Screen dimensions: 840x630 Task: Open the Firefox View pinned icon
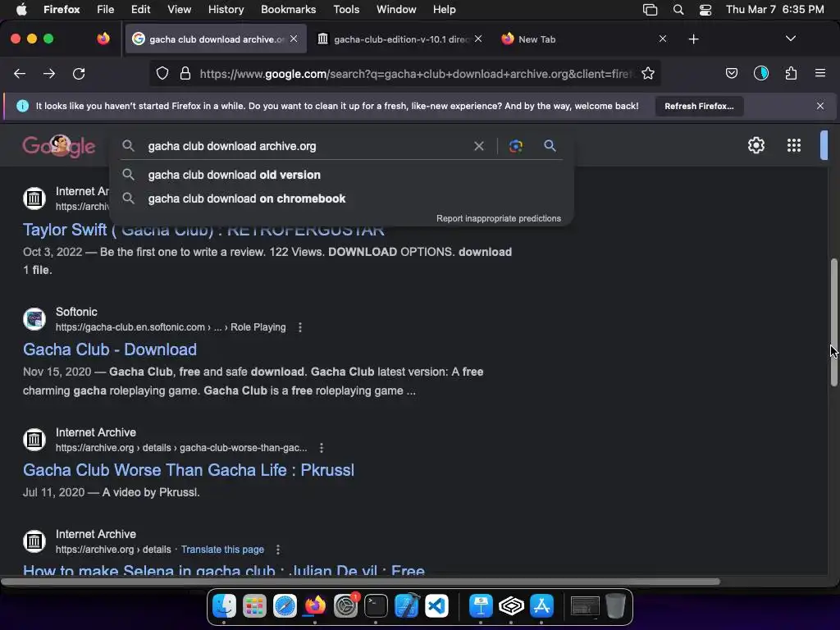(103, 39)
